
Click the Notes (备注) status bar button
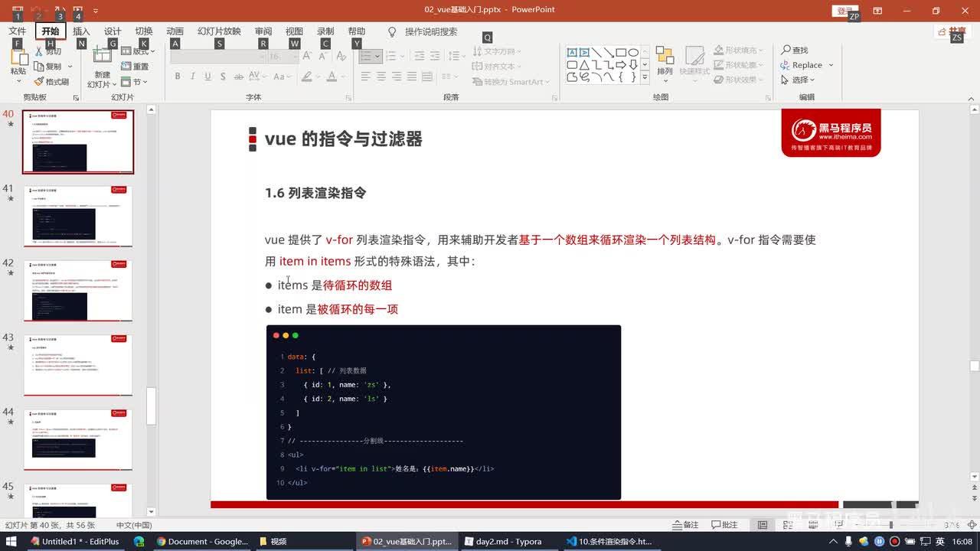pos(685,524)
